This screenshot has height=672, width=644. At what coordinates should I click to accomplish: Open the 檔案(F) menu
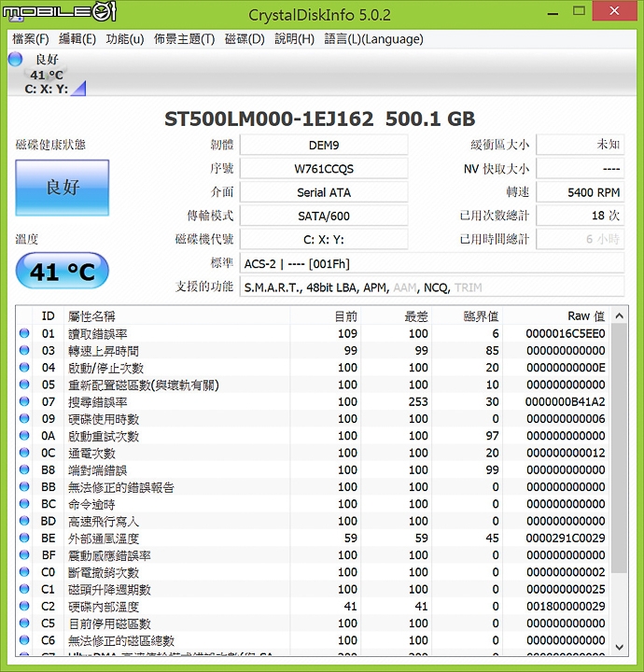(31, 39)
